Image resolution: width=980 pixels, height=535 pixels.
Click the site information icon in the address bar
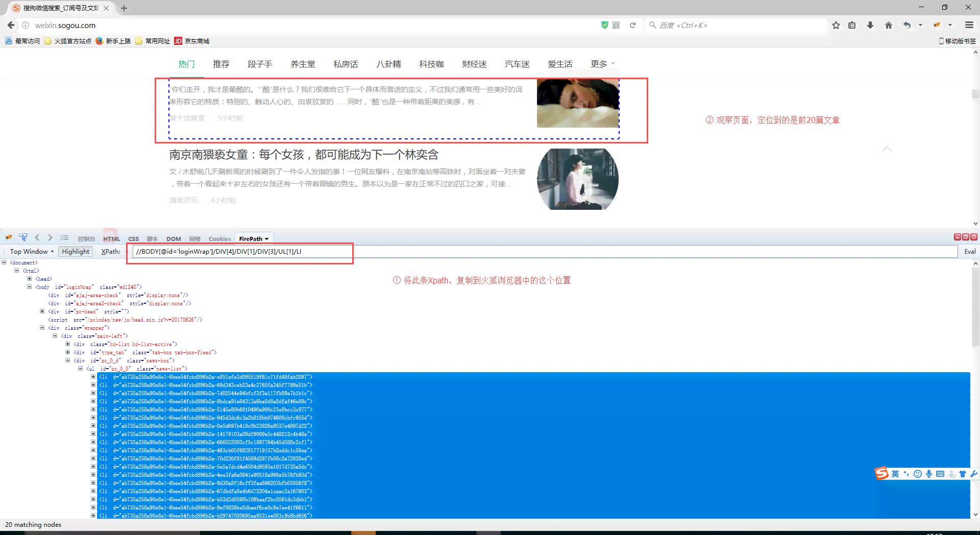26,25
